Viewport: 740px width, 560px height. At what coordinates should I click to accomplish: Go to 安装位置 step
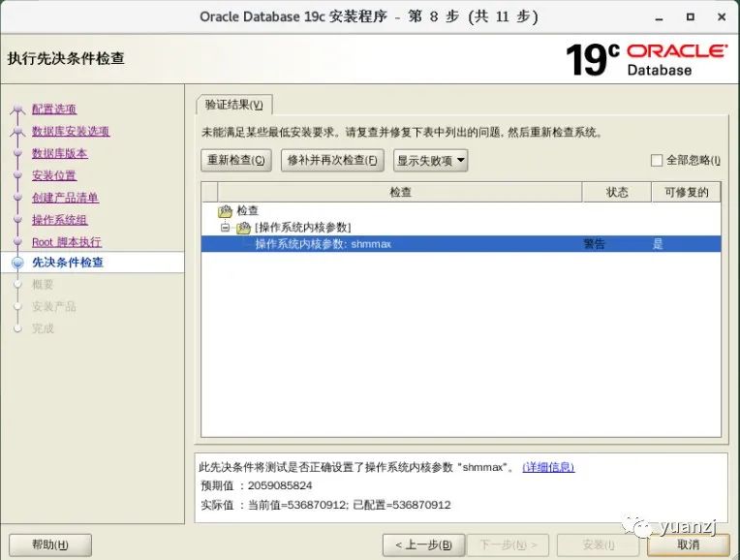[54, 175]
